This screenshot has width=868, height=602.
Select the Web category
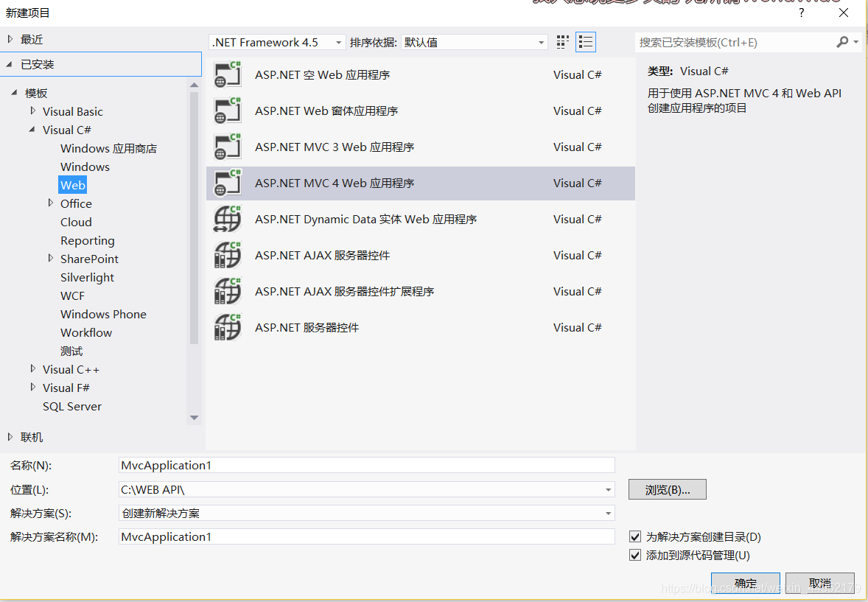pos(72,185)
